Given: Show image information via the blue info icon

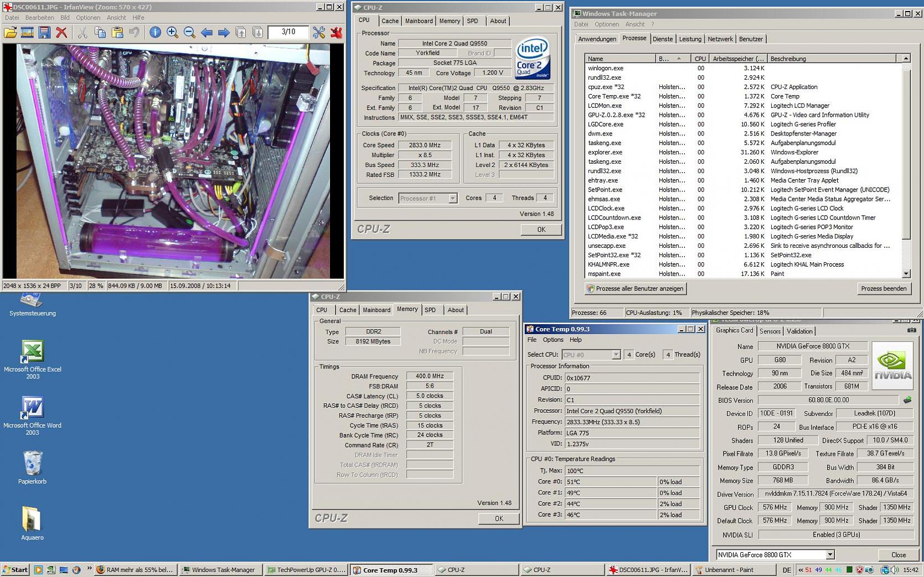Looking at the screenshot, I should (155, 33).
